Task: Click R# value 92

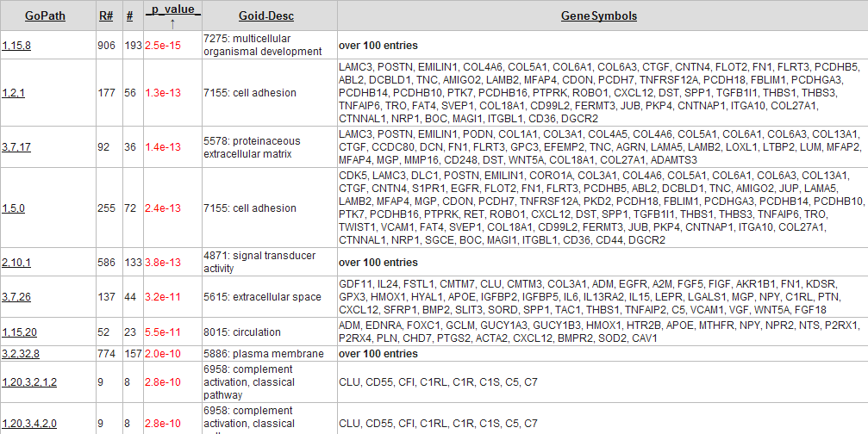Action: tap(103, 146)
